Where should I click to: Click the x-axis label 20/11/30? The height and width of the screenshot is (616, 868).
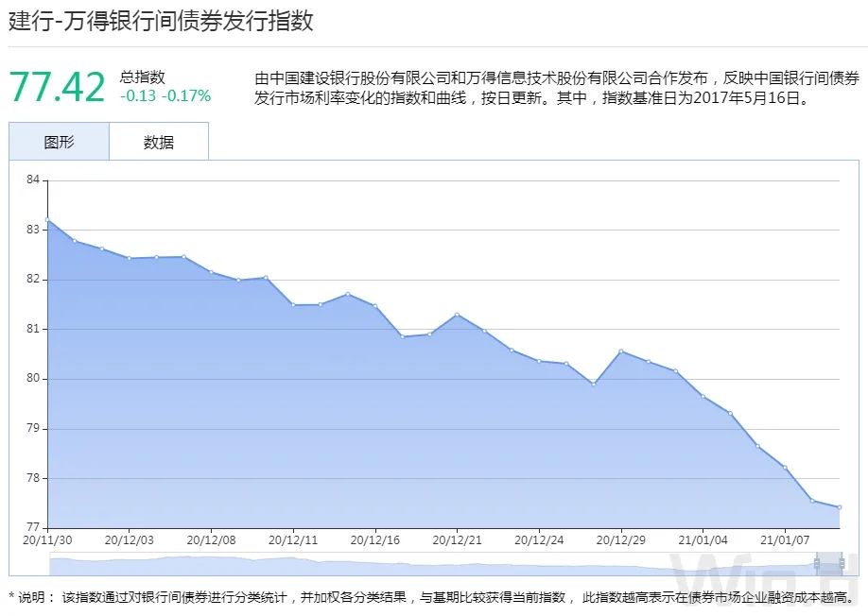(47, 540)
